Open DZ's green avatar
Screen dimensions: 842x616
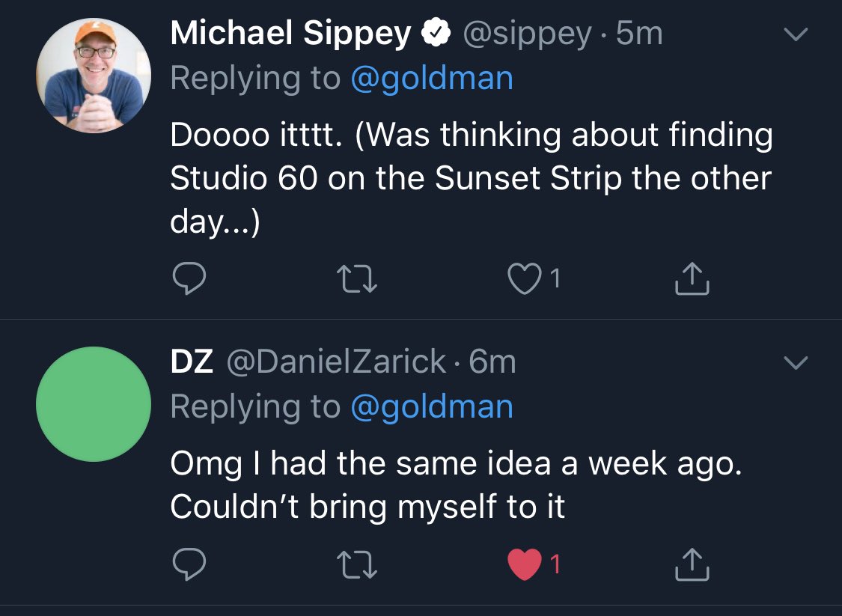[x=94, y=403]
